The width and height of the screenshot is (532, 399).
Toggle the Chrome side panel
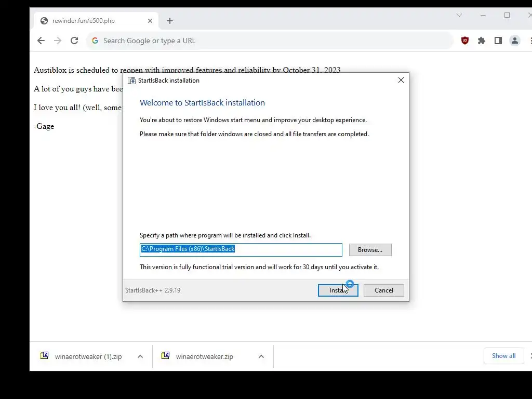(x=498, y=41)
